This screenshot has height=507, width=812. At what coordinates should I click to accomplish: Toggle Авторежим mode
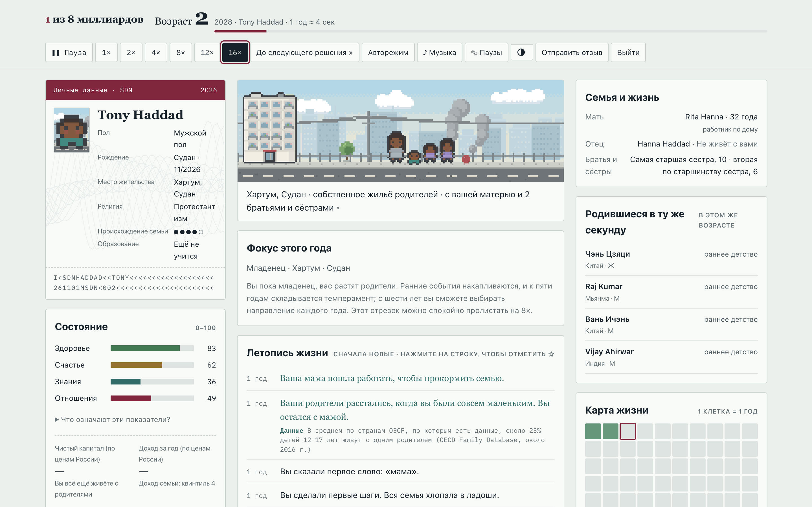pos(388,52)
